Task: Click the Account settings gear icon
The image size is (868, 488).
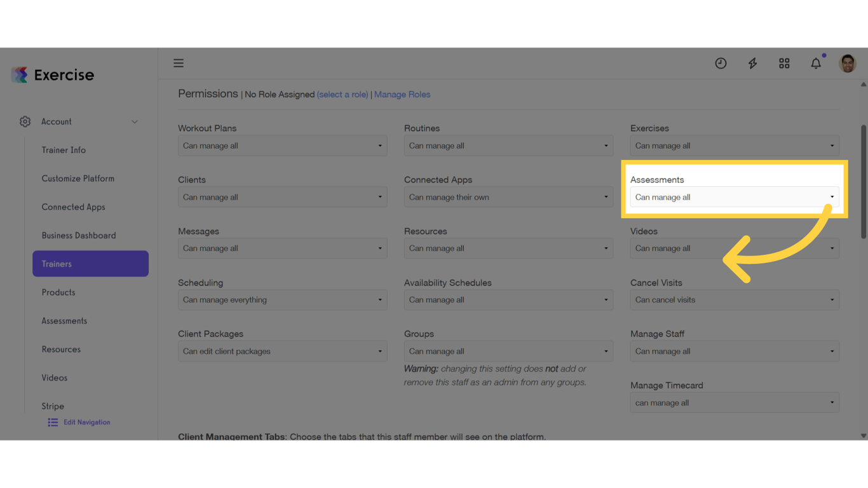Action: [x=25, y=121]
